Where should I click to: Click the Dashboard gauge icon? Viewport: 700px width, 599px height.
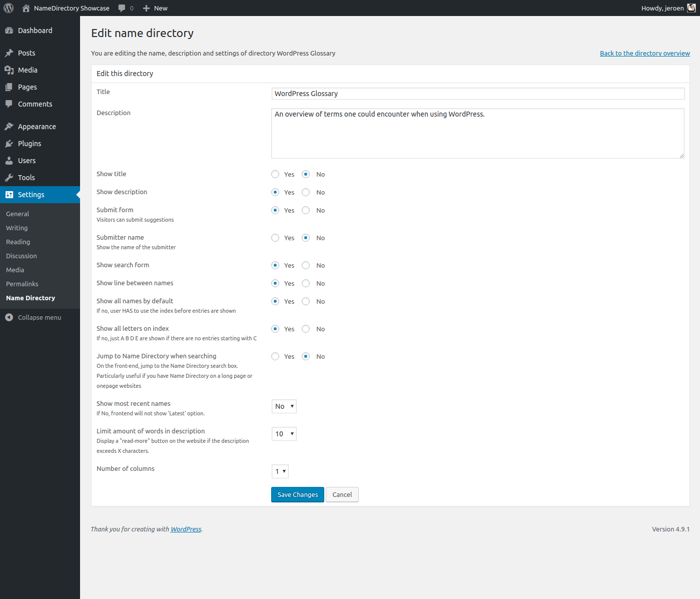tap(9, 31)
